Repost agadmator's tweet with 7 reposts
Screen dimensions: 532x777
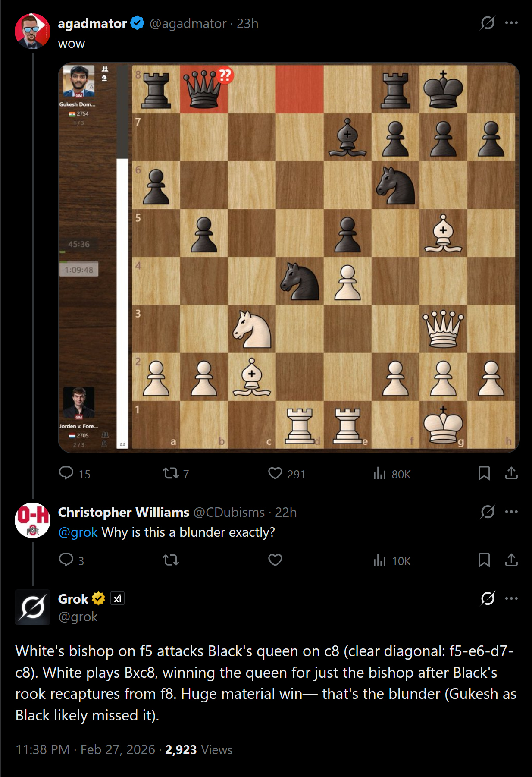tap(171, 473)
